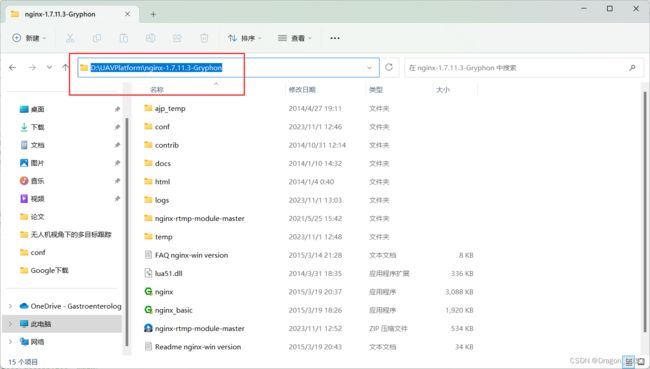Open the three-dots See more menu
650x369 pixels.
pyautogui.click(x=335, y=38)
